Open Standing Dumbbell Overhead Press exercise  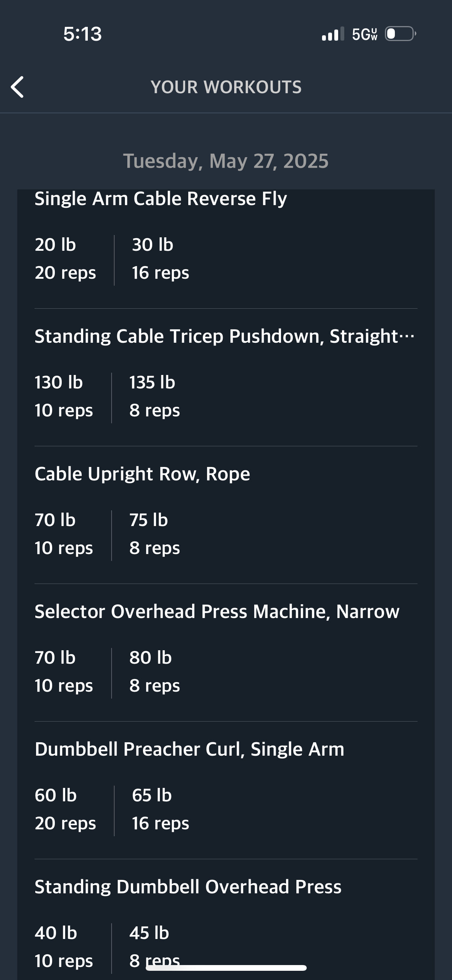coord(188,887)
